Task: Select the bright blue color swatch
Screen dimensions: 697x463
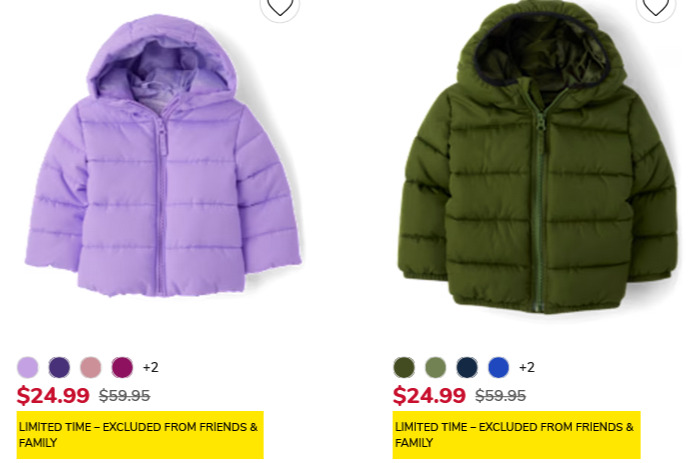Action: pos(499,367)
